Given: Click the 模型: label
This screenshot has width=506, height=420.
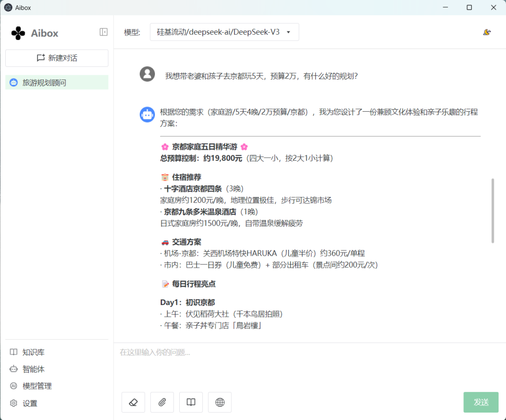Looking at the screenshot, I should [x=132, y=32].
